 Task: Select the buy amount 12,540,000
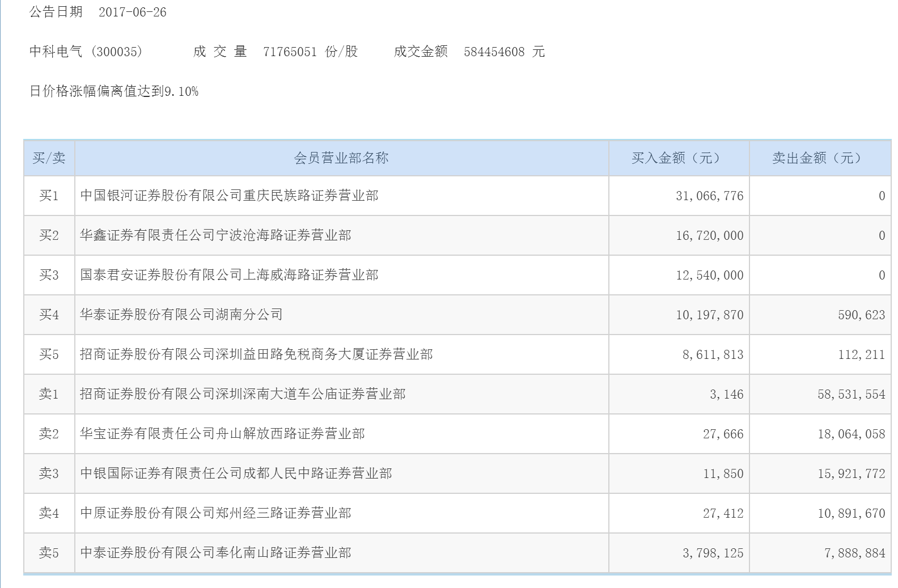point(710,275)
